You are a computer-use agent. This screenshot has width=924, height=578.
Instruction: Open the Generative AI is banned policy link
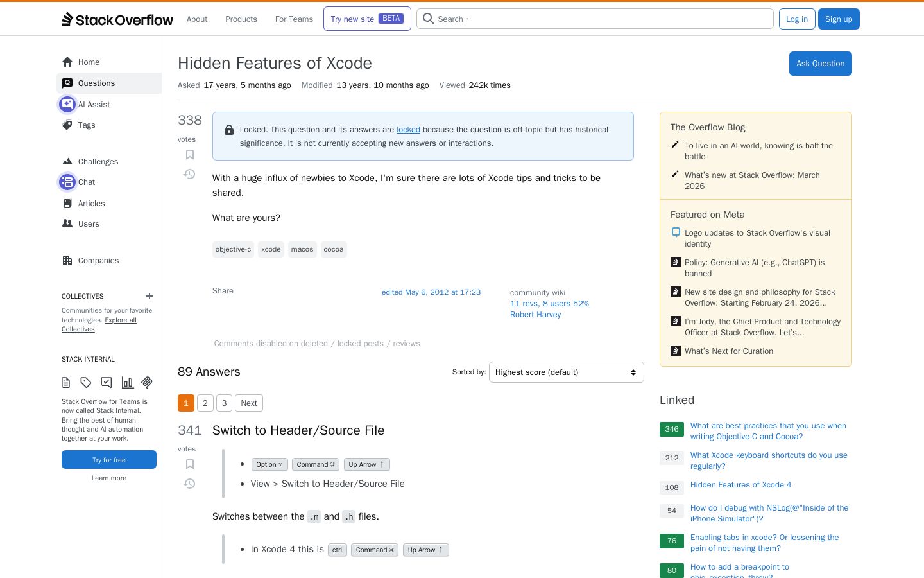coord(755,268)
